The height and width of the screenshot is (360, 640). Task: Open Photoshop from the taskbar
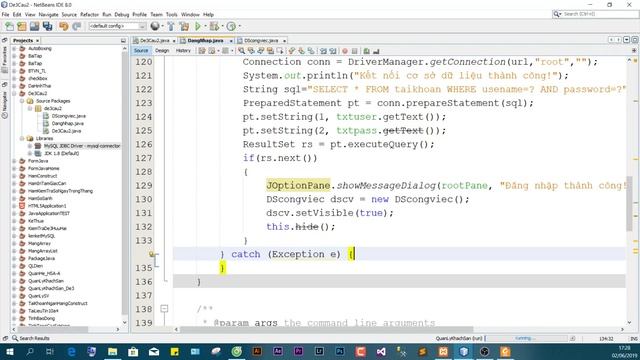[340, 351]
